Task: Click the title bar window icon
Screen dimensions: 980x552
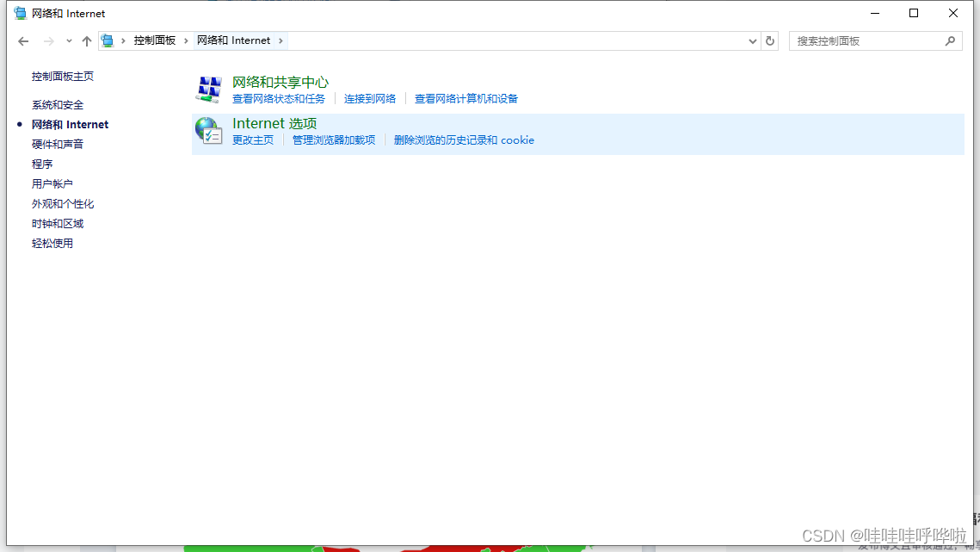Action: (x=21, y=13)
